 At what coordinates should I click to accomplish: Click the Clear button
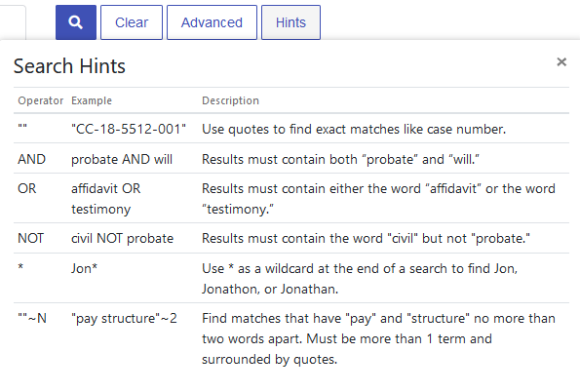point(132,22)
